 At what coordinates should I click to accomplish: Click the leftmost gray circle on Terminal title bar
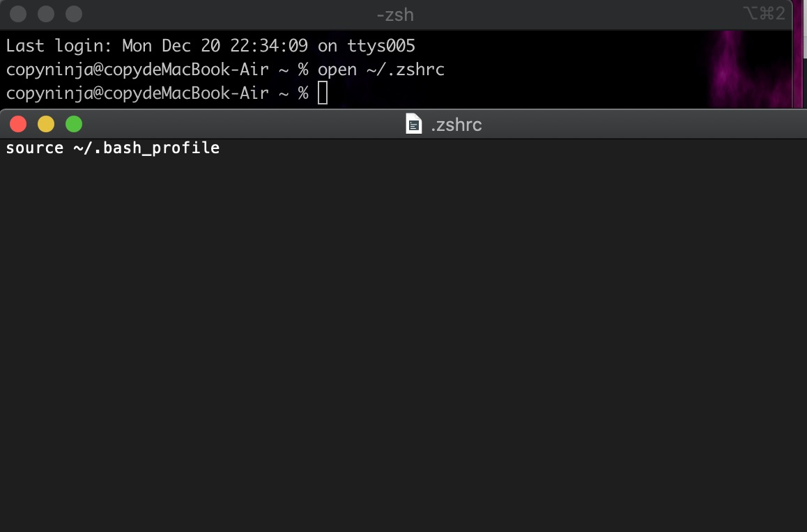click(x=17, y=14)
